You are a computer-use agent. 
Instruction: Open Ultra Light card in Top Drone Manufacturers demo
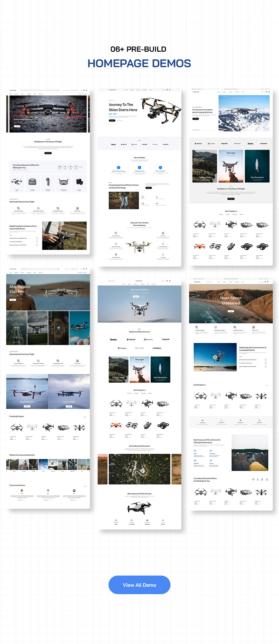click(x=139, y=369)
